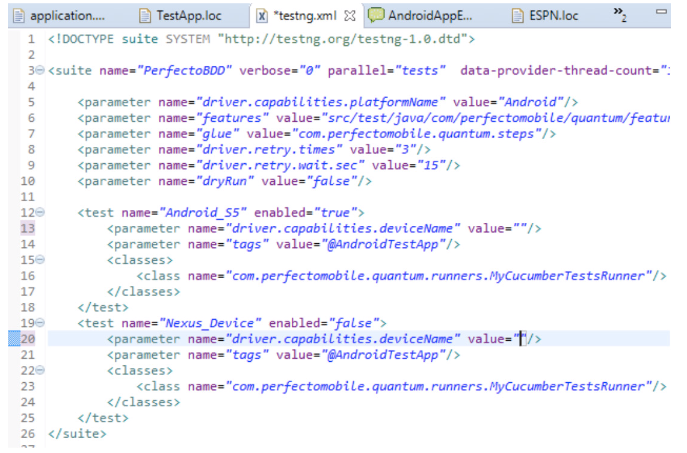Collapse the suite element at line 3
Viewport: 687px width, 453px height.
click(x=40, y=70)
